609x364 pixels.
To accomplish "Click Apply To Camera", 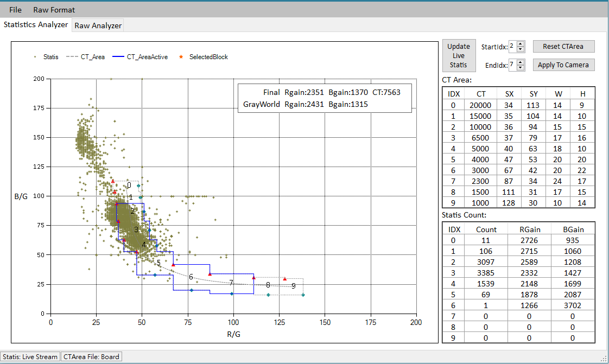I will [x=563, y=65].
